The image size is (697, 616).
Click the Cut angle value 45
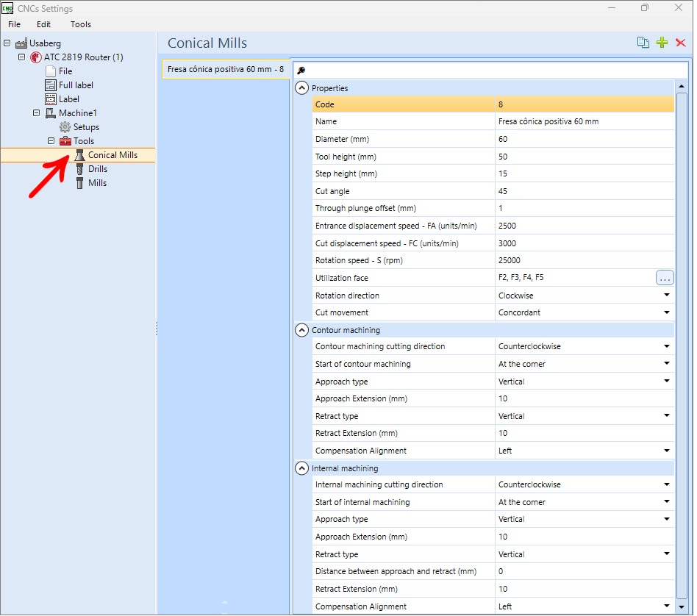pyautogui.click(x=585, y=192)
